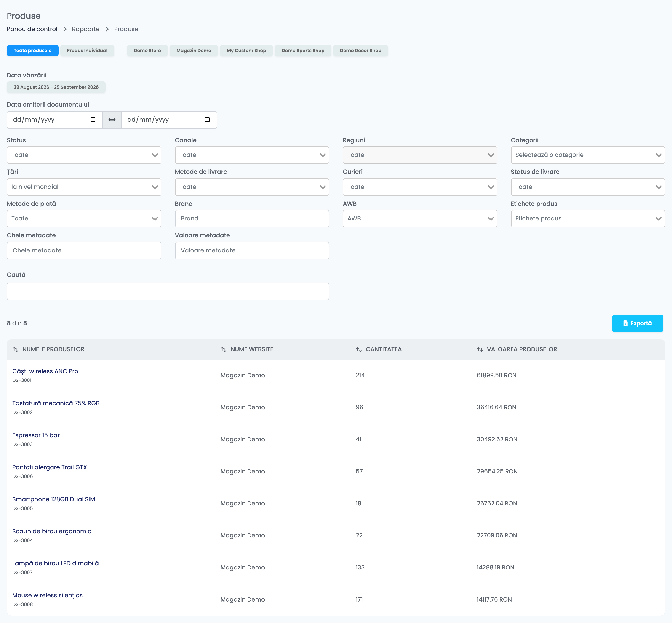
Task: Open product Pantofi alergare Trail GTX
Action: tap(50, 467)
